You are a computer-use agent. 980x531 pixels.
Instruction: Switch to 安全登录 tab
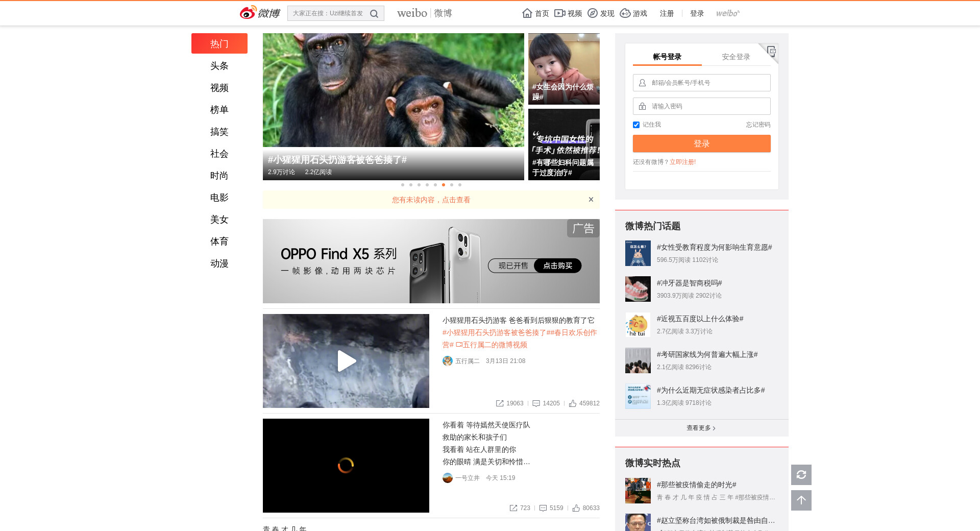(x=736, y=57)
